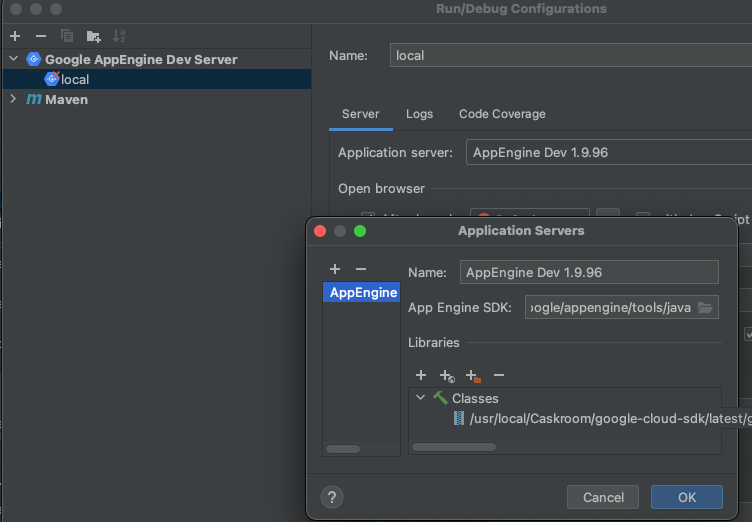Zoom the Application Servers dialog window
Image resolution: width=752 pixels, height=522 pixels.
click(x=360, y=231)
